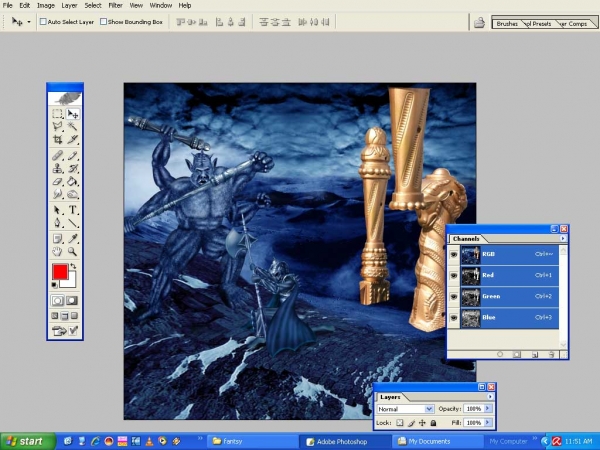Reset default foreground and background colors

pos(54,285)
